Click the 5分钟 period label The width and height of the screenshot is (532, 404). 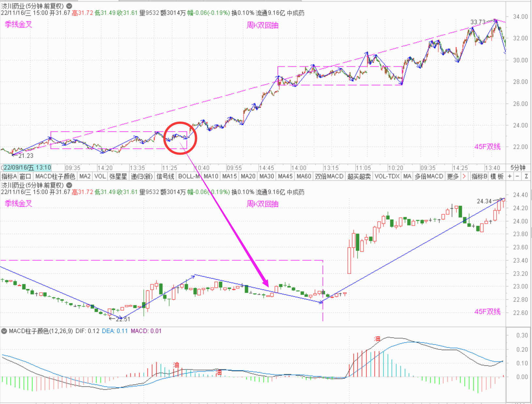[518, 168]
